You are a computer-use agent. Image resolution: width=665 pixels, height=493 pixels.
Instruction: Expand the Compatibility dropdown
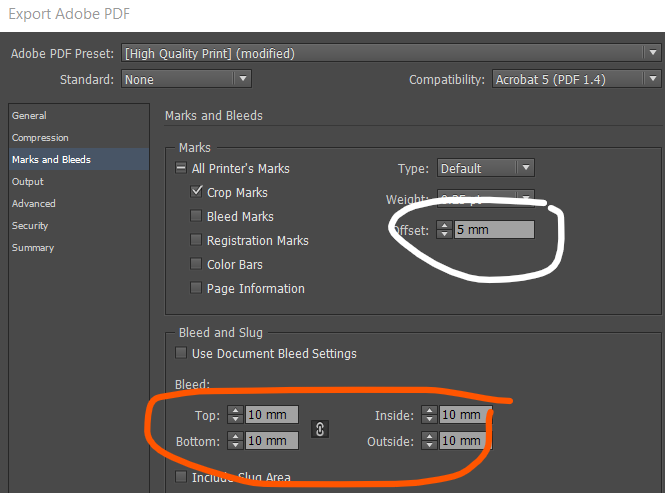[577, 79]
